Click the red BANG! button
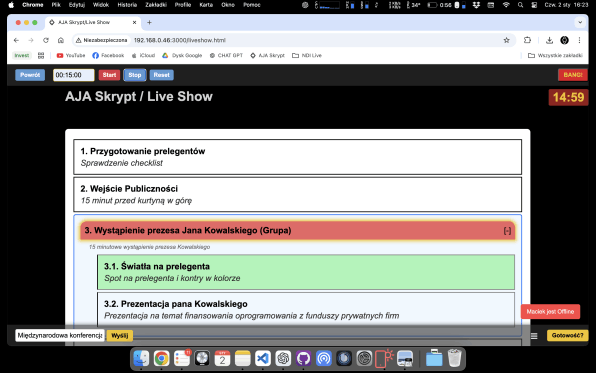 (x=572, y=75)
